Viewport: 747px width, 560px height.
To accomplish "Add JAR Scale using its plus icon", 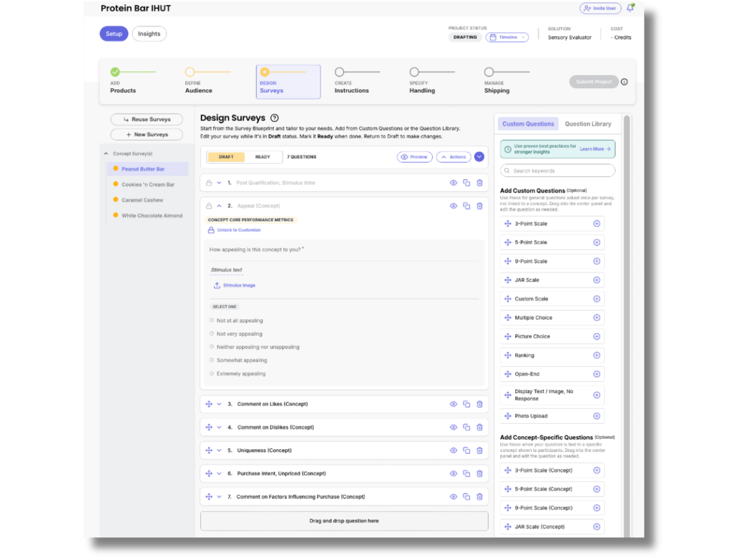I will click(x=597, y=280).
